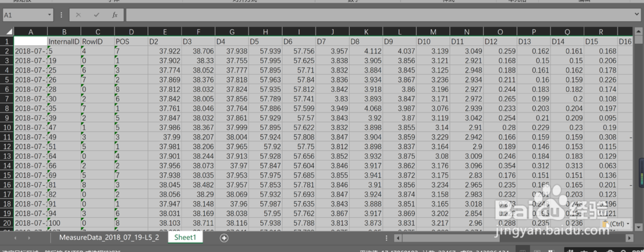644x252 pixels.
Task: Select cell containing 4.068
Action: [x=366, y=109]
